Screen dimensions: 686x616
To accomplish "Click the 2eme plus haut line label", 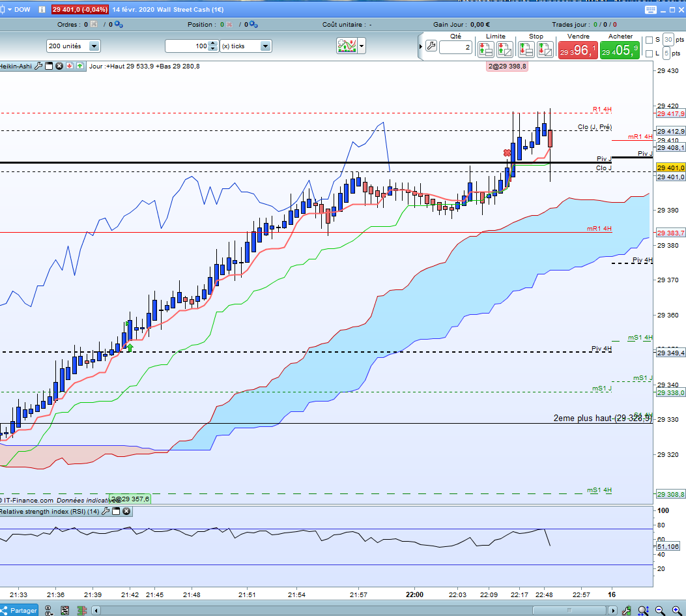I will click(x=603, y=418).
